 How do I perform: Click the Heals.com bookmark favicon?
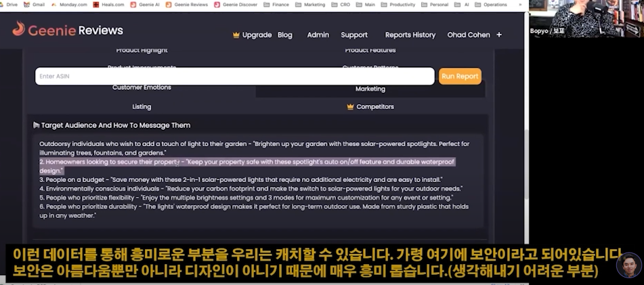click(96, 5)
